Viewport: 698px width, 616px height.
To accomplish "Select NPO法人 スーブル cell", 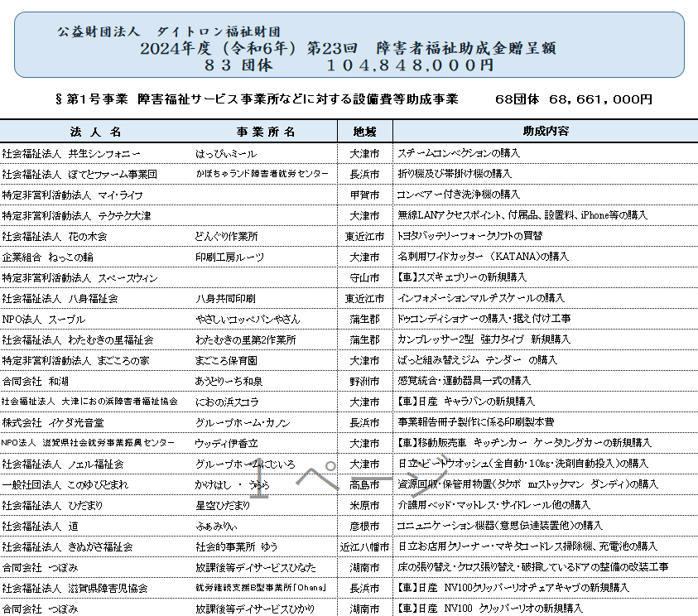I will pyautogui.click(x=44, y=320).
